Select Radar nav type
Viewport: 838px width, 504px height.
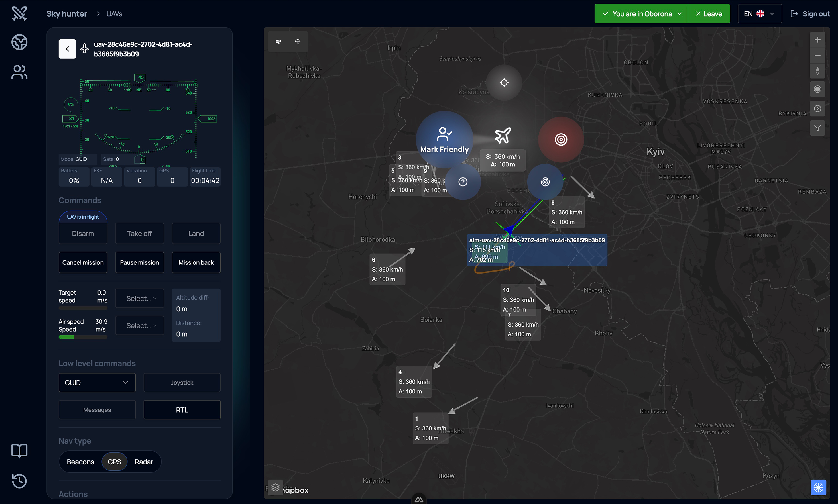[x=144, y=462]
